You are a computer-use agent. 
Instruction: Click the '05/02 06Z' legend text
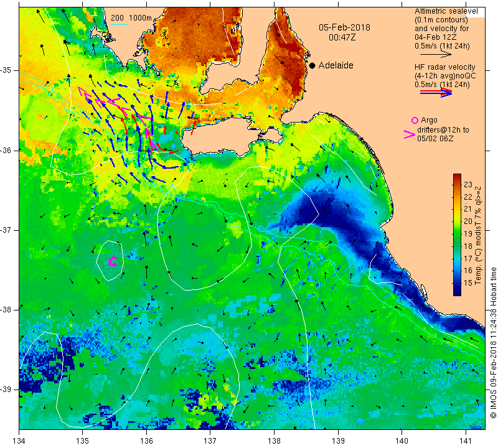pyautogui.click(x=435, y=138)
